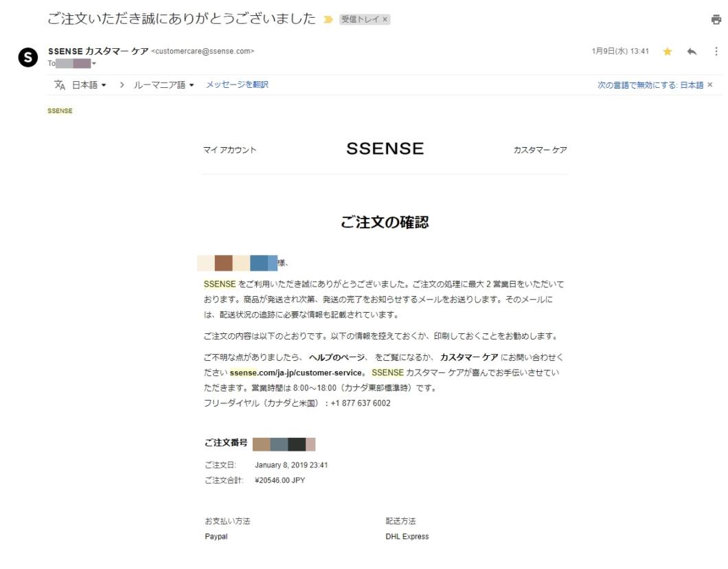Remove the 受信トレイ label with its x
The width and height of the screenshot is (728, 569).
coord(385,19)
